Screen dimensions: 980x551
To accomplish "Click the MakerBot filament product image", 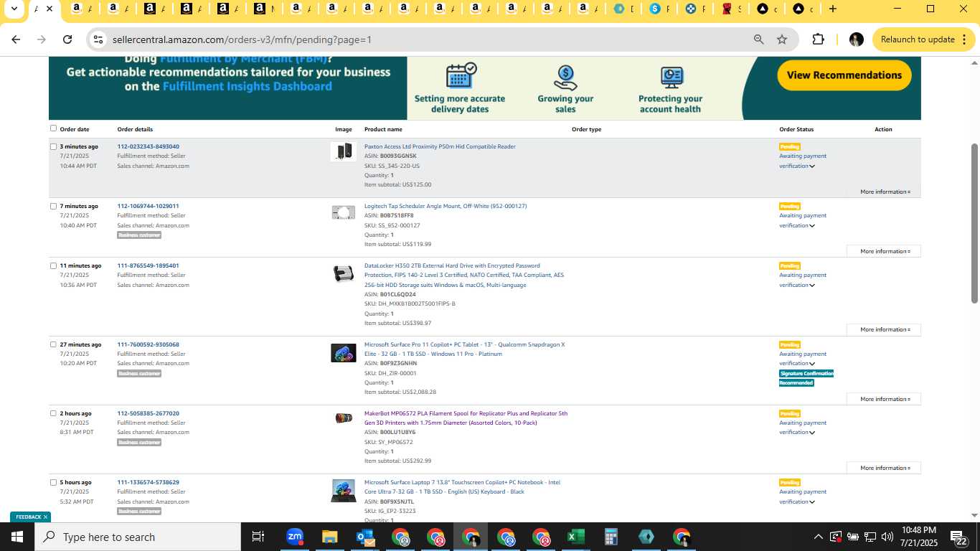I will click(344, 418).
